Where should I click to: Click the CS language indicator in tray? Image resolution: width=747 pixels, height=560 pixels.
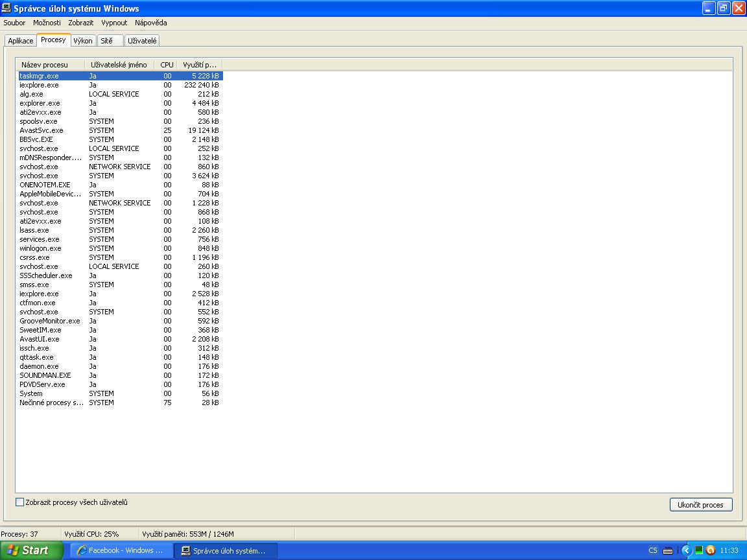coord(653,550)
